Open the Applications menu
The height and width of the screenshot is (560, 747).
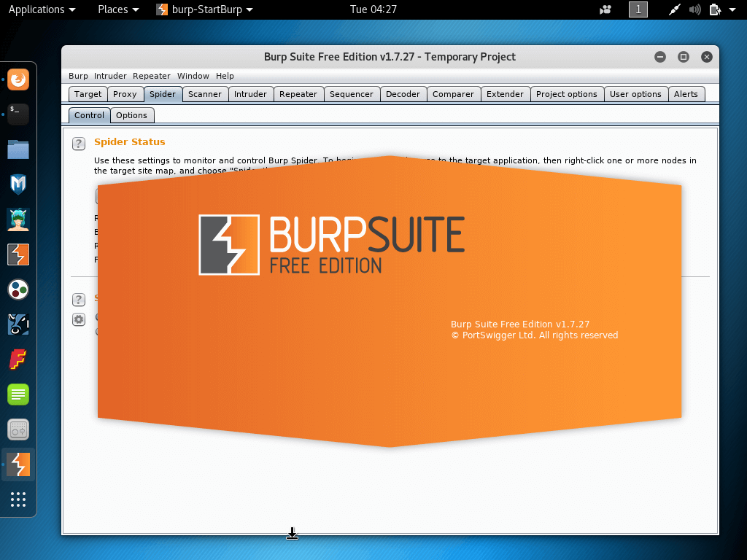[x=42, y=9]
